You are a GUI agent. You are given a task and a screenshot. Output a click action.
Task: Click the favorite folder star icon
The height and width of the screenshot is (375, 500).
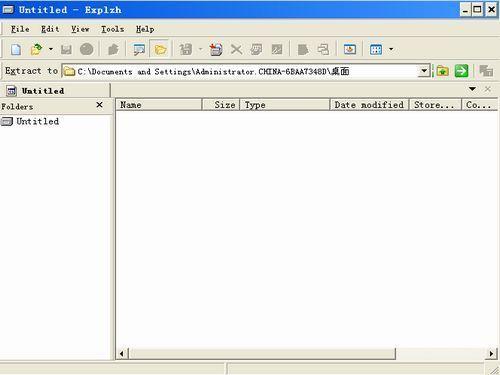pyautogui.click(x=442, y=71)
